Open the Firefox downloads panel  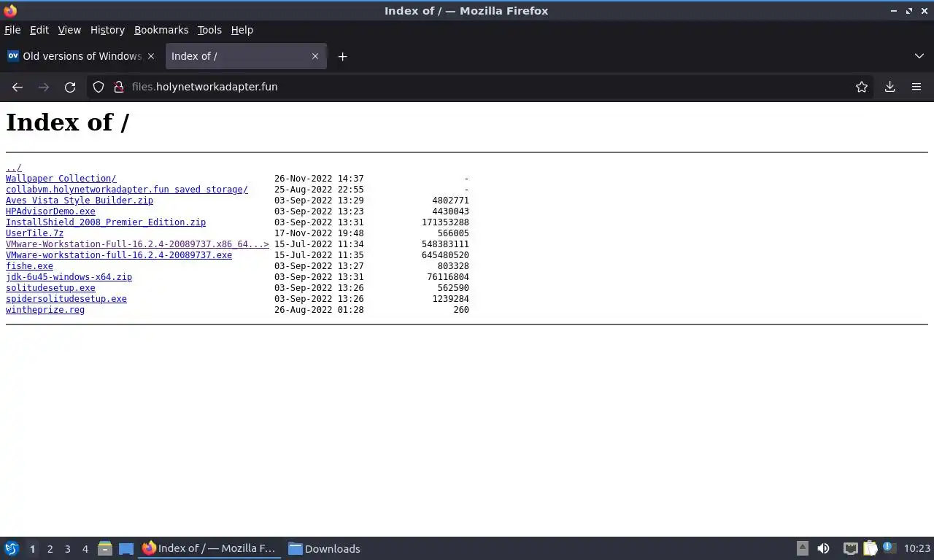[x=890, y=87]
